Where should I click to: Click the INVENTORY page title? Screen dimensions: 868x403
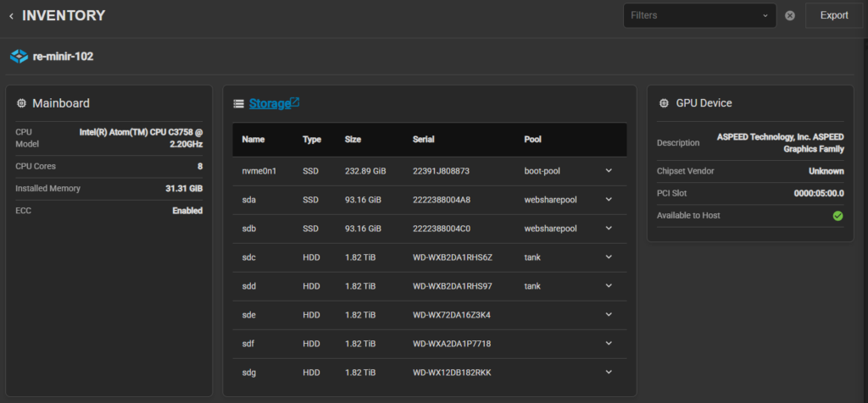pos(64,15)
